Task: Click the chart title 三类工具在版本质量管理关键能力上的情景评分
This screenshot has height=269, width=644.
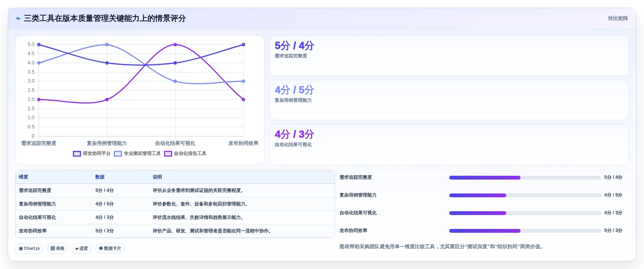Action: 105,18
